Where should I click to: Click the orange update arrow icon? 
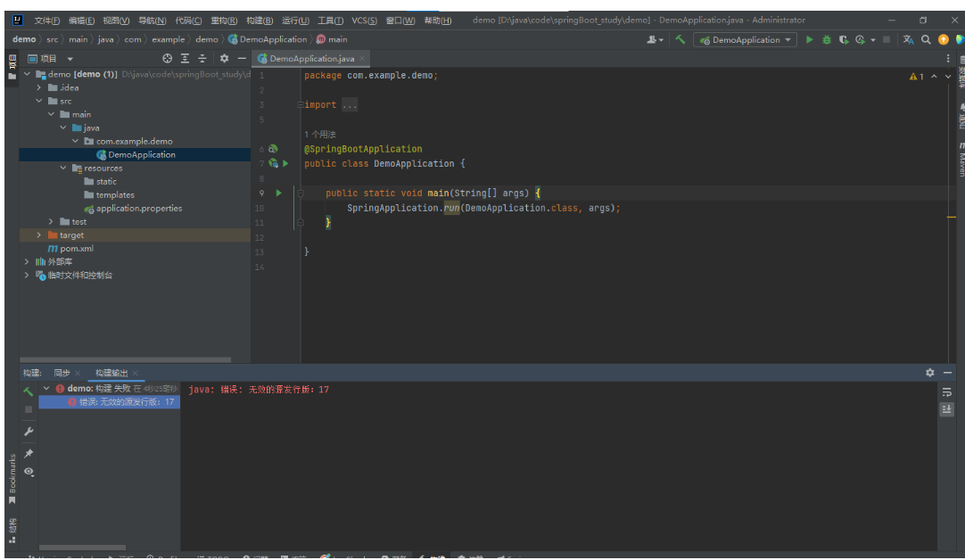pos(943,39)
